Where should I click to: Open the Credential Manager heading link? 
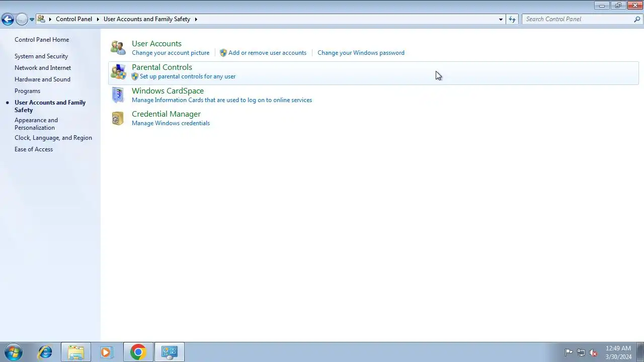click(x=166, y=114)
